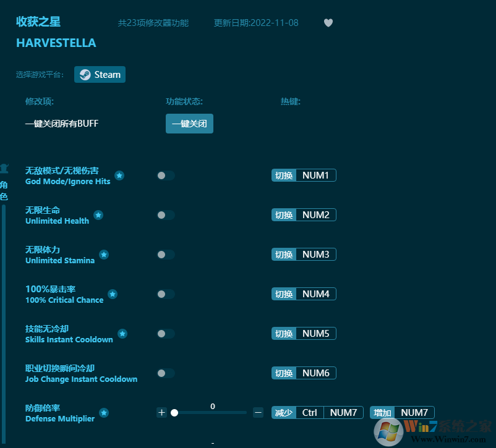Click the Steam logo icon
496x448 pixels.
(x=85, y=75)
